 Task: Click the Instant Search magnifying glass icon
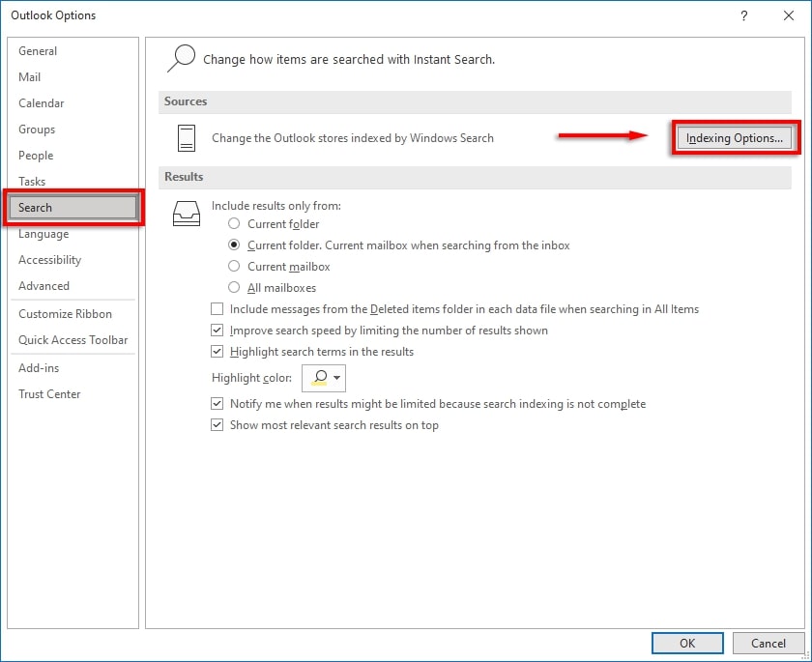coord(181,57)
